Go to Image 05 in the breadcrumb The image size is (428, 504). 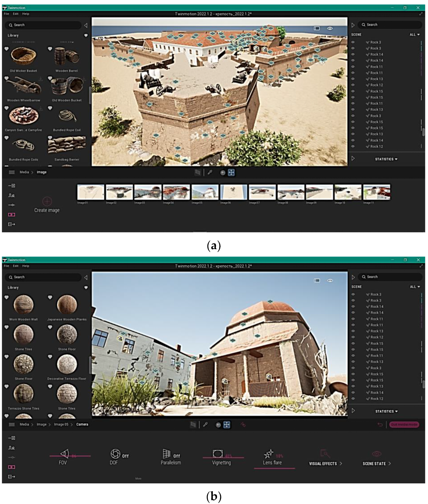61,425
